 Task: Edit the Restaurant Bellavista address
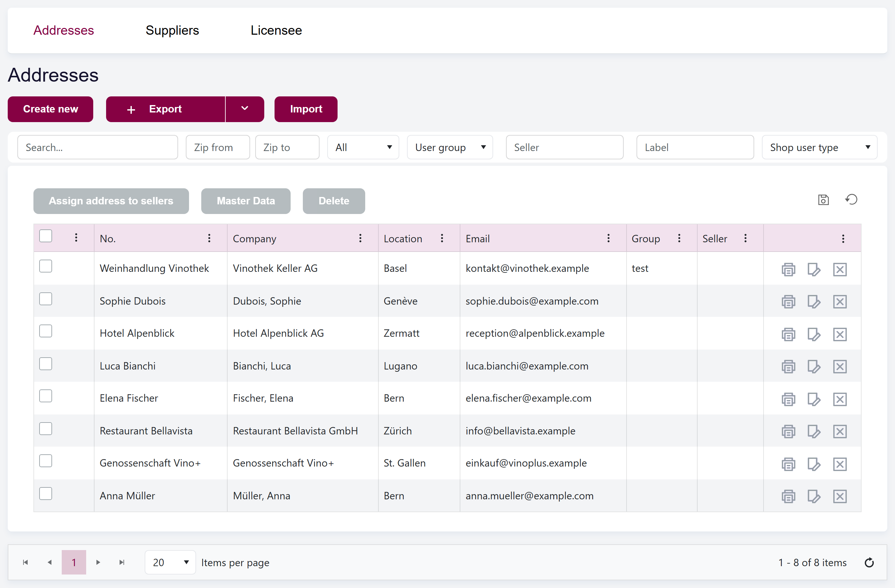[x=814, y=432]
